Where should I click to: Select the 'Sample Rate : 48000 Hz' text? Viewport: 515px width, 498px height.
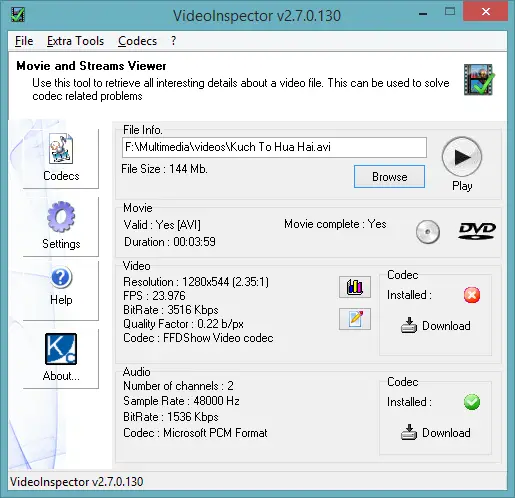tap(181, 401)
